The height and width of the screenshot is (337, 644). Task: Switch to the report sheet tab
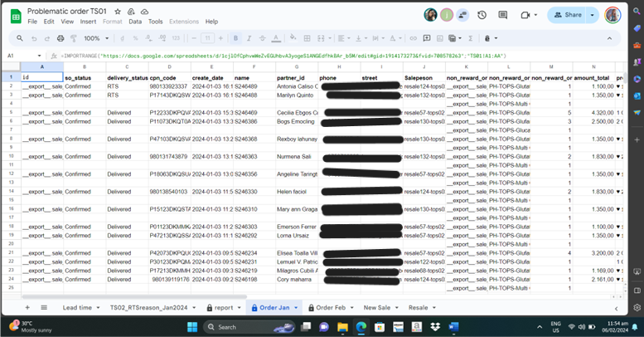pos(224,308)
